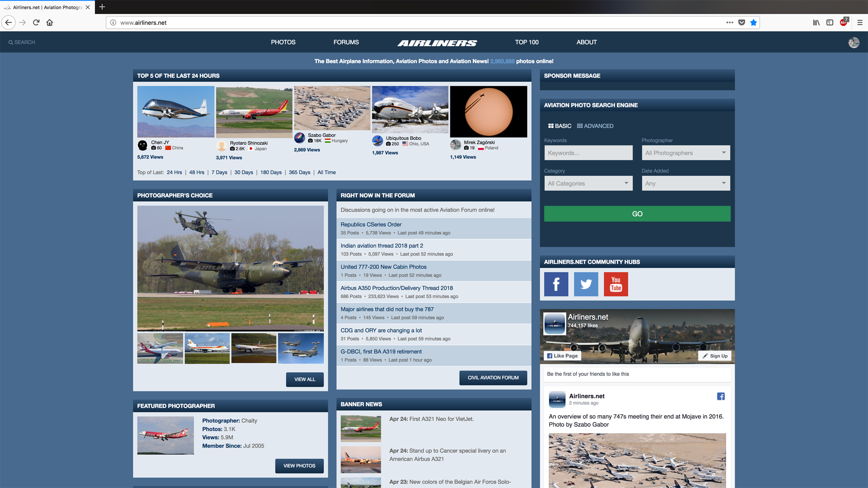Toggle the bookmark star
This screenshot has height=488, width=868.
pyautogui.click(x=753, y=23)
